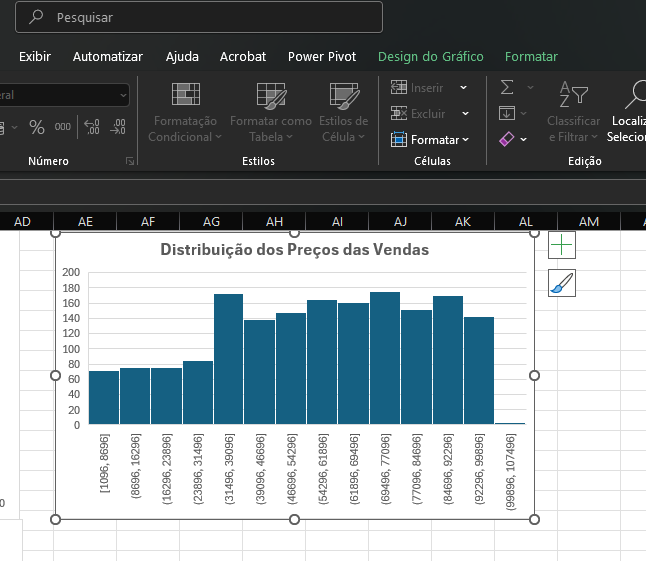Open Localizar e Selecionar menu

click(626, 112)
